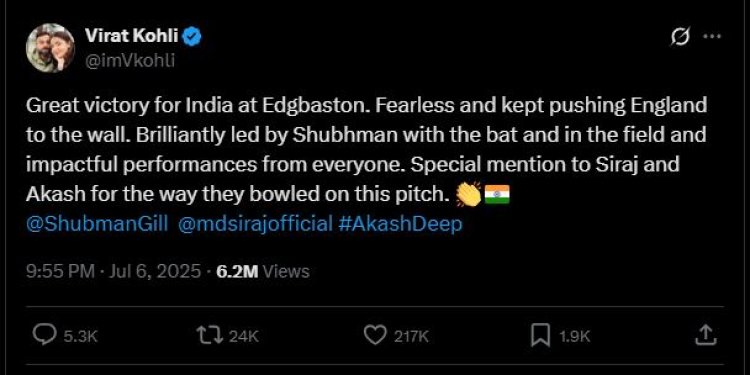Screen dimensions: 750x375
Task: Like the tweet with the heart icon
Action: coord(375,335)
